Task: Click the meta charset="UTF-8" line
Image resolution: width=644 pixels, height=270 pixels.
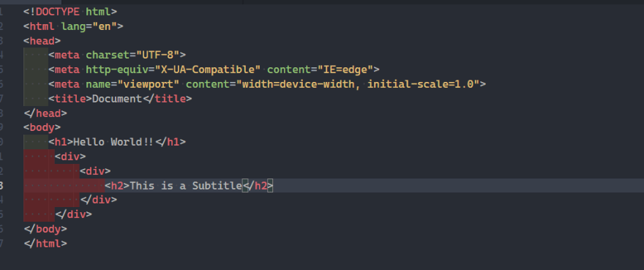Action: [x=118, y=55]
